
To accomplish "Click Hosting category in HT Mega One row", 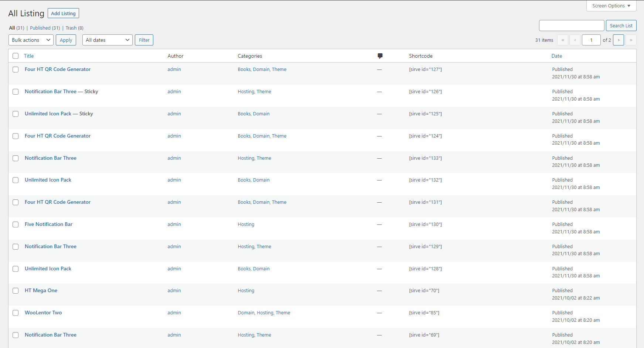I will pos(246,290).
